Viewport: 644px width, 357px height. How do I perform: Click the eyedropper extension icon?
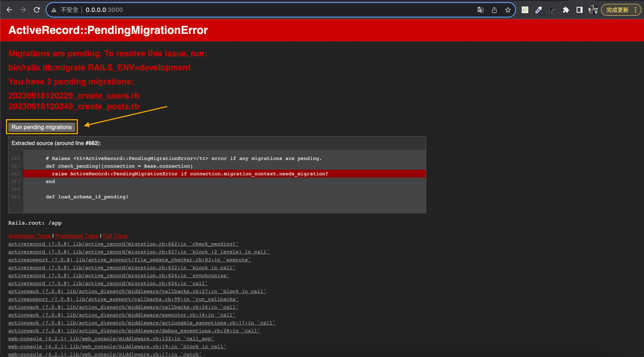[x=538, y=10]
